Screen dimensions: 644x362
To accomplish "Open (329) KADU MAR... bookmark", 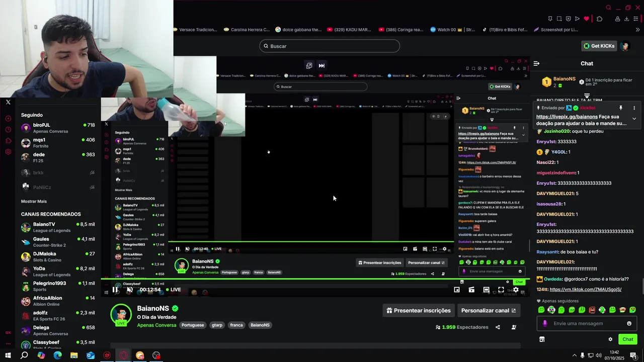I will click(x=349, y=30).
